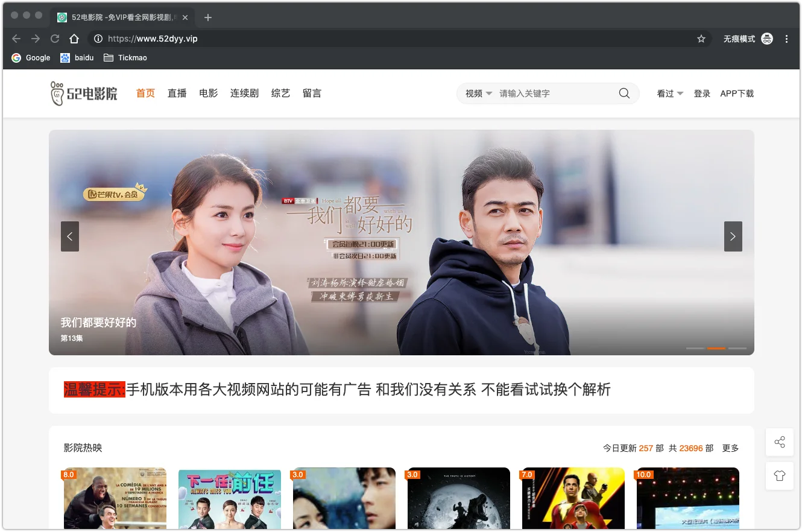Screen dimensions: 802x532
Task: Open the moon poster rated 3.0
Action: point(459,498)
